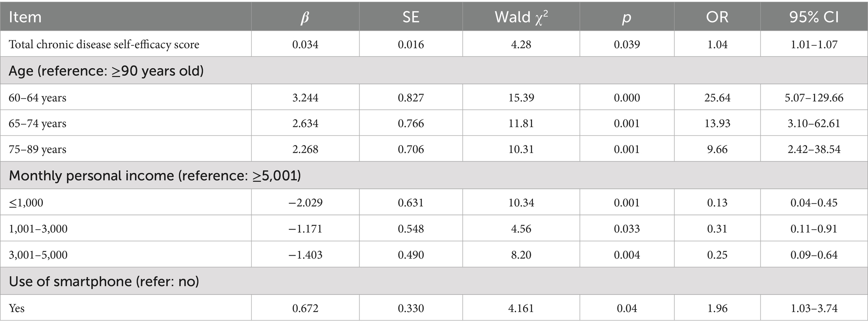Select the 65–74 years row label
The image size is (868, 328).
point(37,124)
